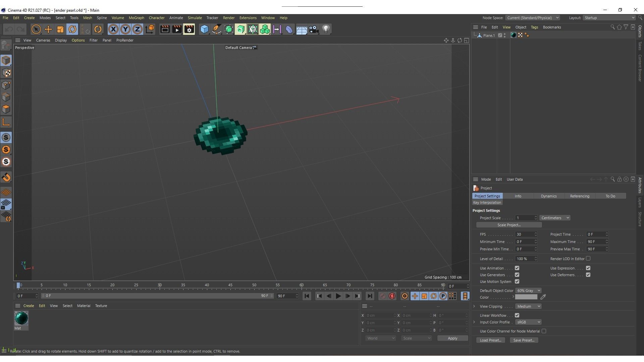Viewport: 644px width, 362px height.
Task: Render to Picture Viewer
Action: point(177,29)
